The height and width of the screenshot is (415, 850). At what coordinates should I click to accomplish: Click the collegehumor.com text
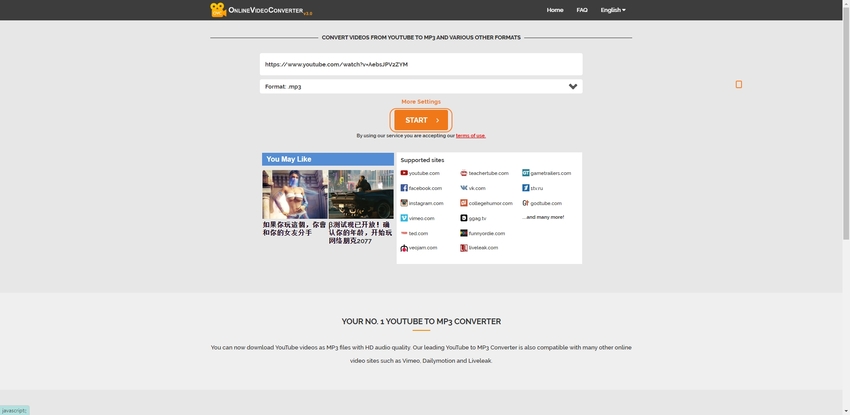click(x=491, y=203)
